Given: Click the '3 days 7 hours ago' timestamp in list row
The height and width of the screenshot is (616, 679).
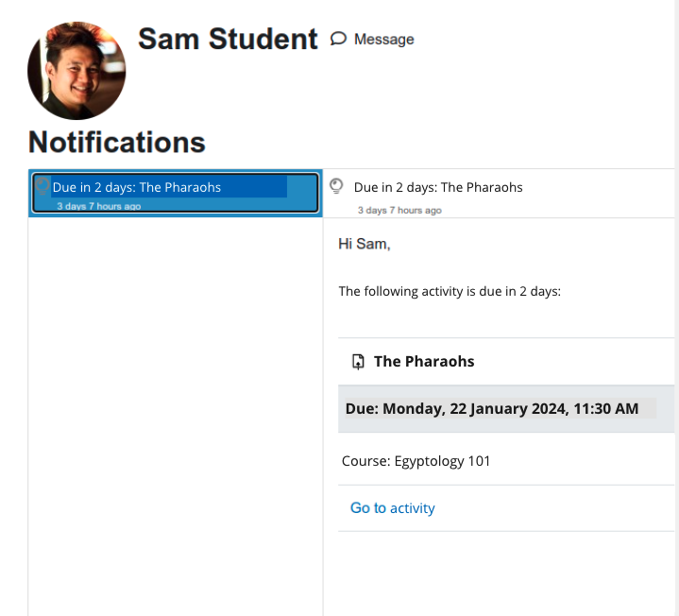Looking at the screenshot, I should click(x=99, y=206).
